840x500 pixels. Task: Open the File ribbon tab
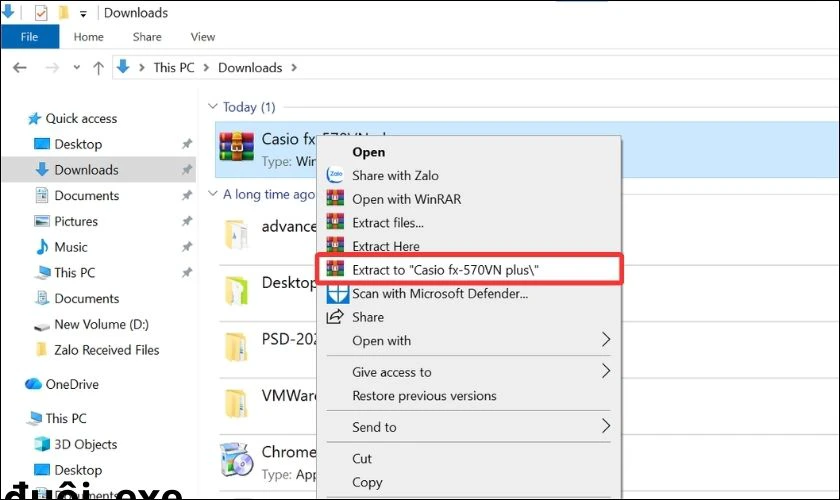pyautogui.click(x=29, y=37)
